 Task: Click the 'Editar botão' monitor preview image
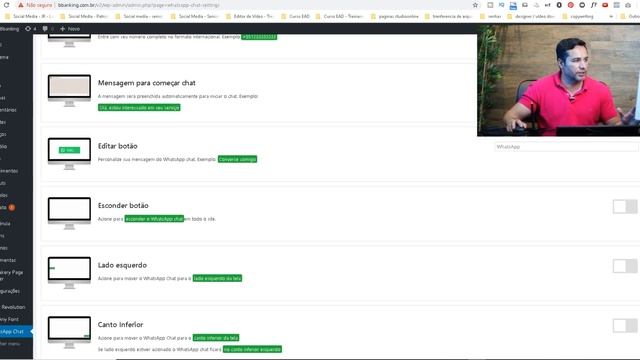click(x=69, y=153)
